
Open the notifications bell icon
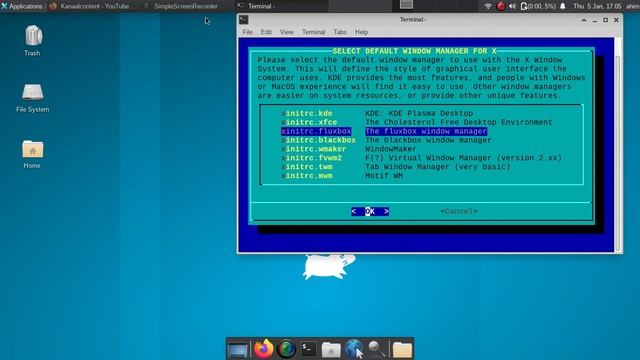[x=563, y=6]
